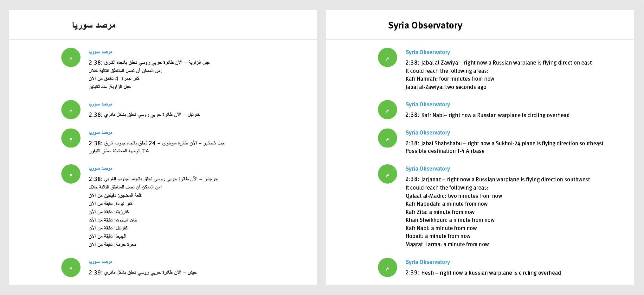Click the avatar next to English Kafr Nabl circling message
The height and width of the screenshot is (295, 644).
tap(387, 110)
